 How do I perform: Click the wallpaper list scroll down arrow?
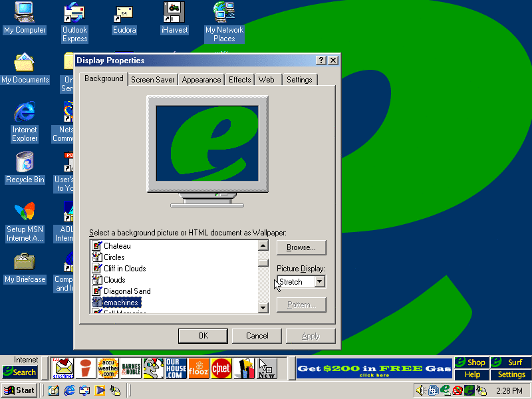[263, 307]
